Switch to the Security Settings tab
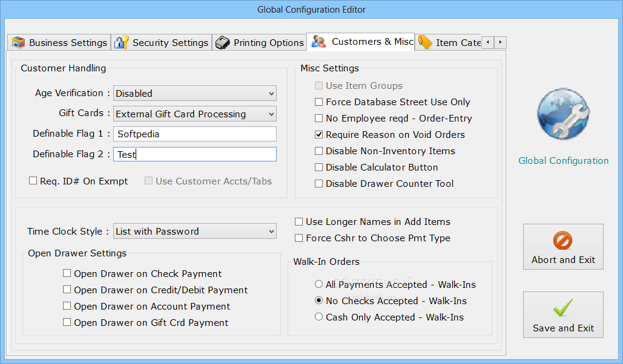The width and height of the screenshot is (623, 364). (170, 43)
